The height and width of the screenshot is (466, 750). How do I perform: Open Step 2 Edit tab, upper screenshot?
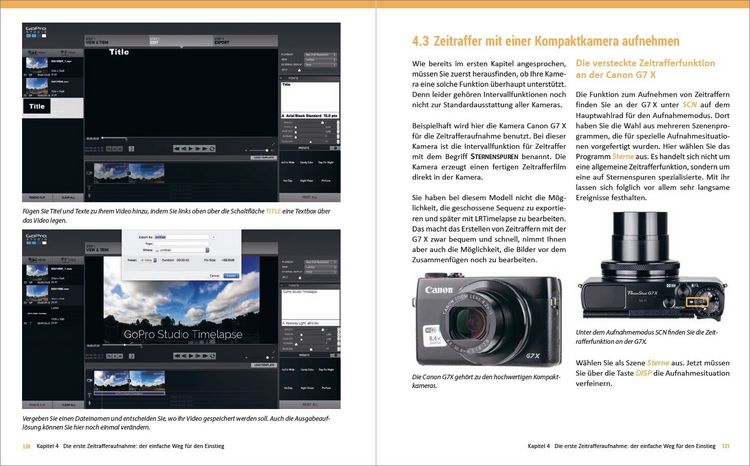[x=181, y=41]
